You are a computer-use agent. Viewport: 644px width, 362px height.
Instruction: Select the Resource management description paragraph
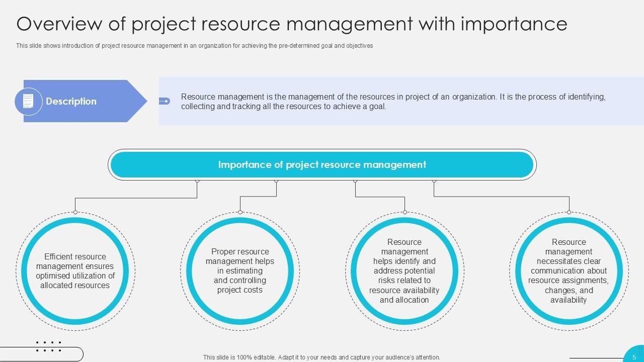(x=393, y=101)
